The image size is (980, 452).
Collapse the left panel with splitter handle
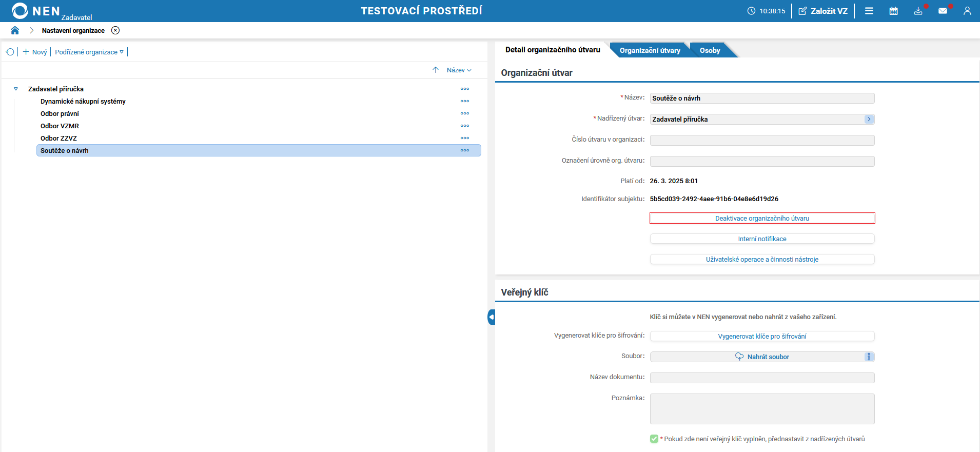(491, 317)
